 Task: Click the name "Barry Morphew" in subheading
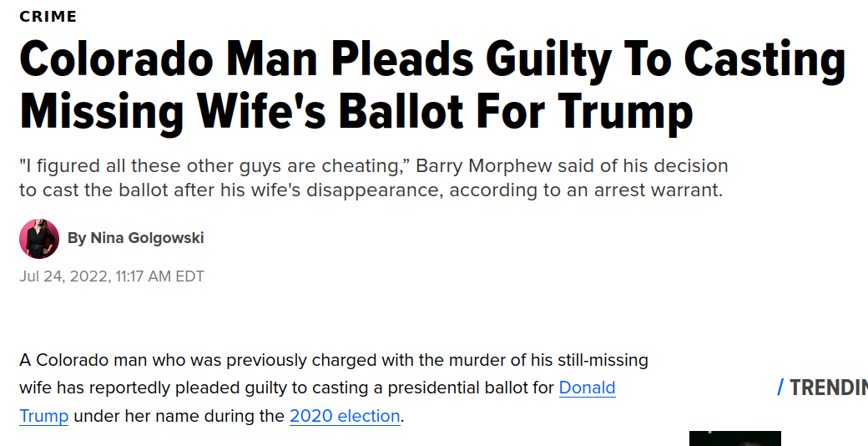[x=484, y=165]
